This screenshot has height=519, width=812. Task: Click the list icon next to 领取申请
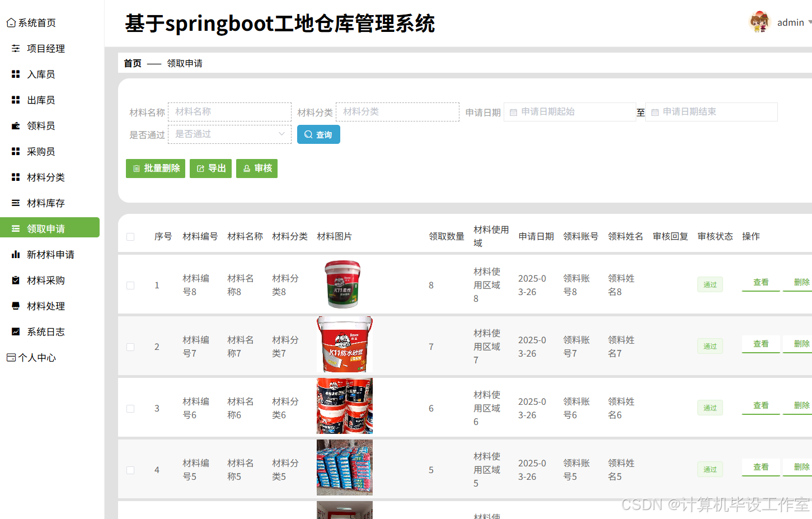coord(16,229)
